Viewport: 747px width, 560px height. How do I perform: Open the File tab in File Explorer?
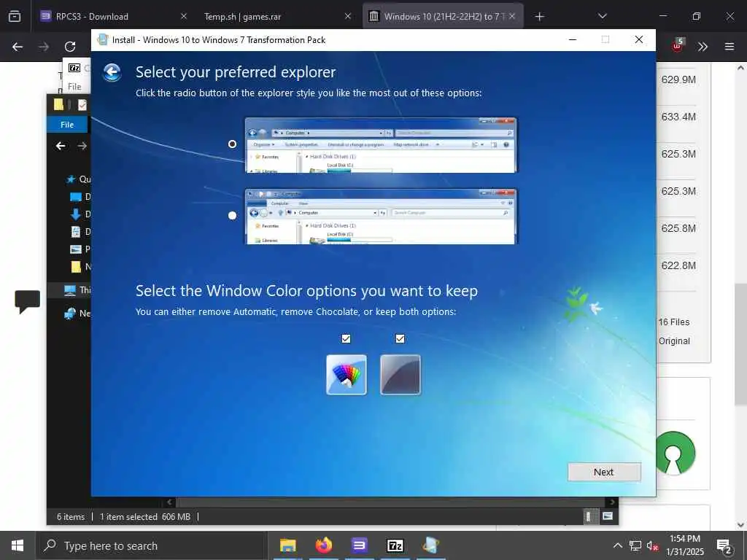[67, 124]
